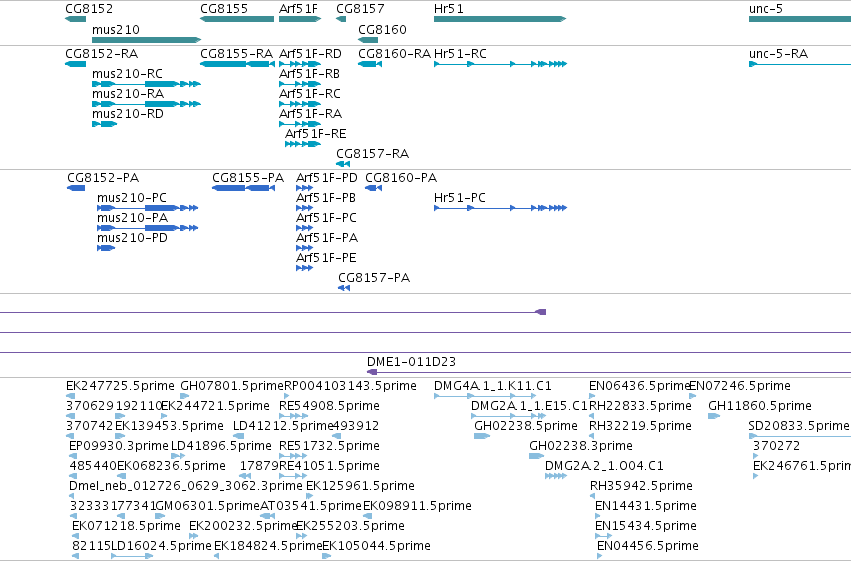
Task: Select the Arf51F-RA transcript
Action: [300, 124]
